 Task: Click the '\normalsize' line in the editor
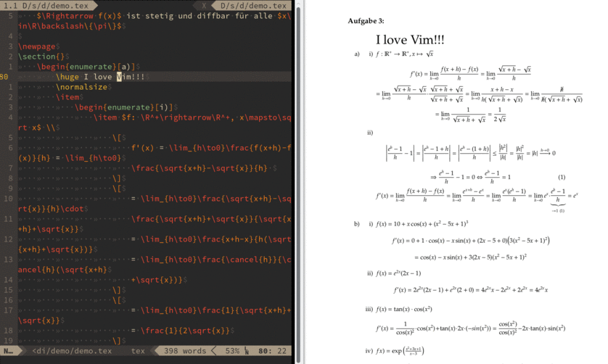click(81, 87)
